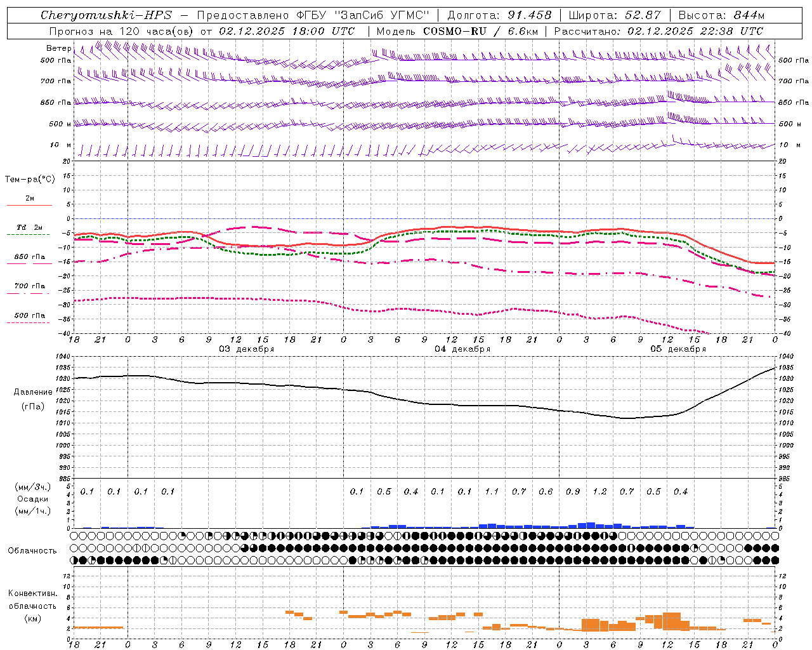Click the 0.6 precipitation total value

(546, 492)
